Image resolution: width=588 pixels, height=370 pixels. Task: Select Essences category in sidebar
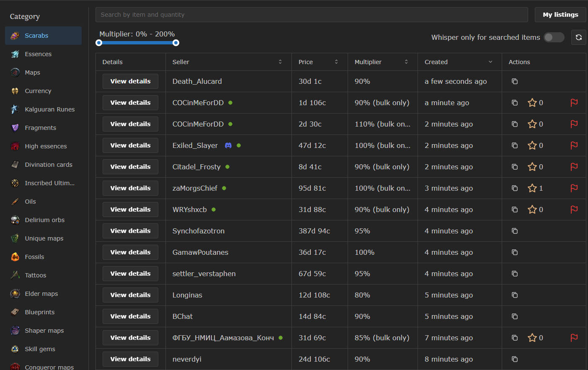38,54
